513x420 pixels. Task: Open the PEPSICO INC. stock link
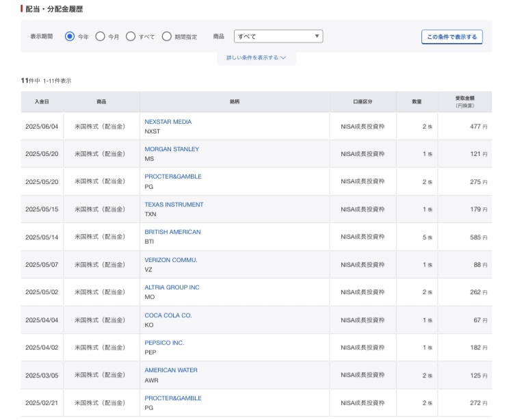pyautogui.click(x=165, y=343)
